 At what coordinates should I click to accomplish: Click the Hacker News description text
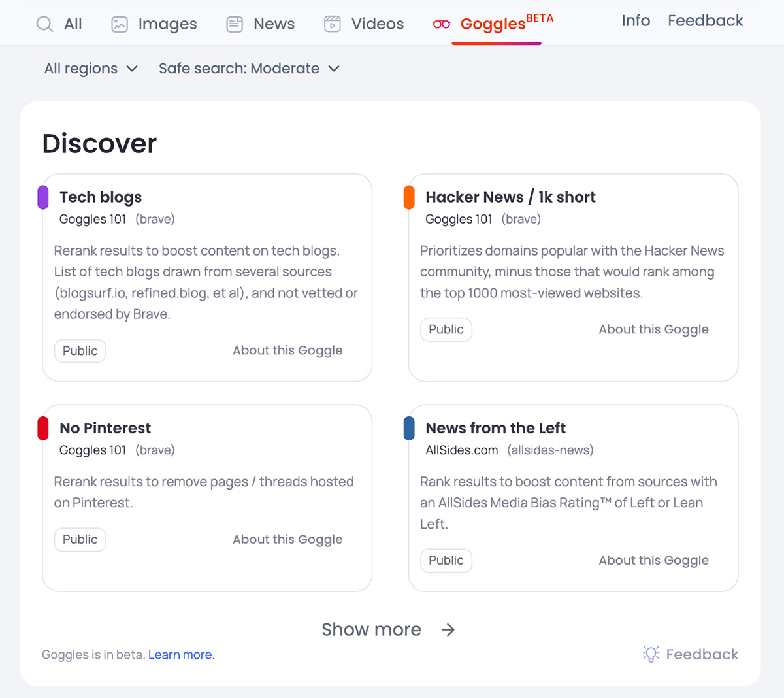(572, 272)
